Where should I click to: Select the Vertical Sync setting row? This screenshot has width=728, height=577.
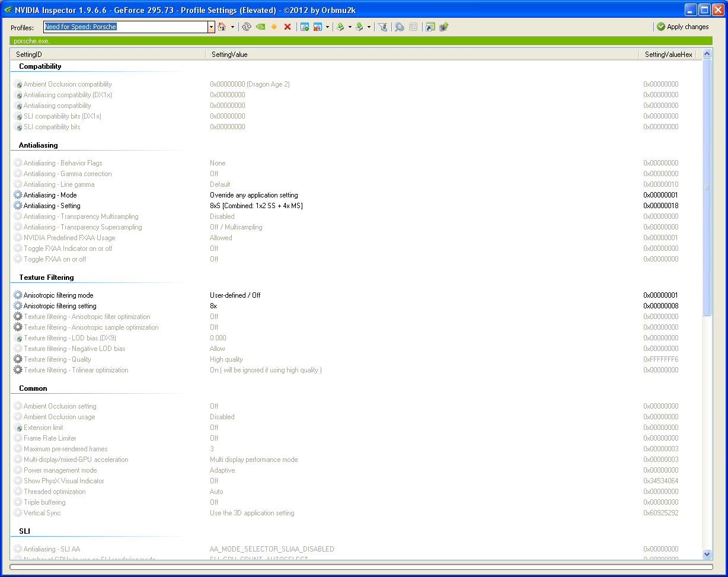point(356,513)
